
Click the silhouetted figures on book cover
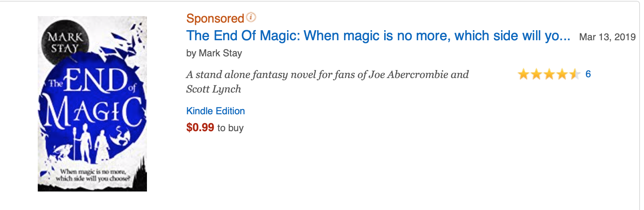pos(92,143)
